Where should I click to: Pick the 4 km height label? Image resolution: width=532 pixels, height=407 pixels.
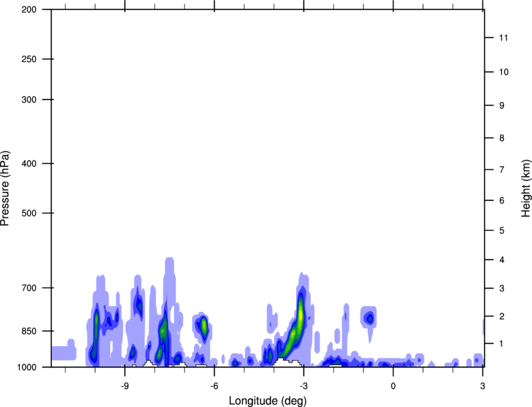click(502, 260)
